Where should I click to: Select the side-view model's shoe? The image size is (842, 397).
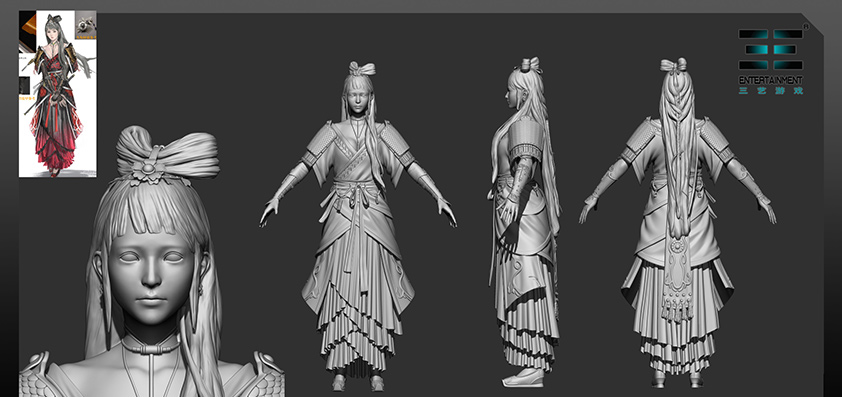[x=521, y=377]
